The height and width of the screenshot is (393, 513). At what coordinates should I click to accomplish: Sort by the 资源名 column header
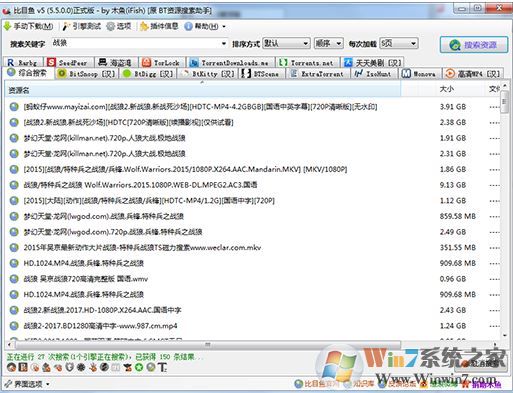[x=203, y=90]
